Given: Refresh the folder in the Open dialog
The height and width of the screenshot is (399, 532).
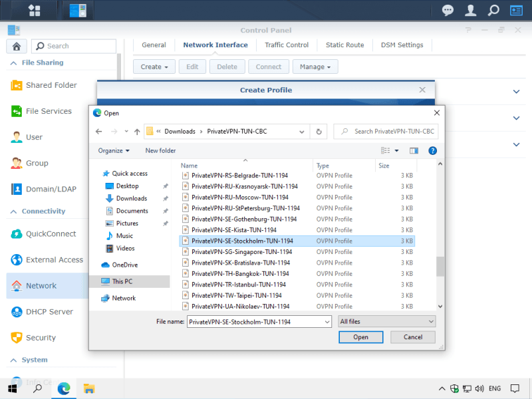Looking at the screenshot, I should [x=319, y=132].
